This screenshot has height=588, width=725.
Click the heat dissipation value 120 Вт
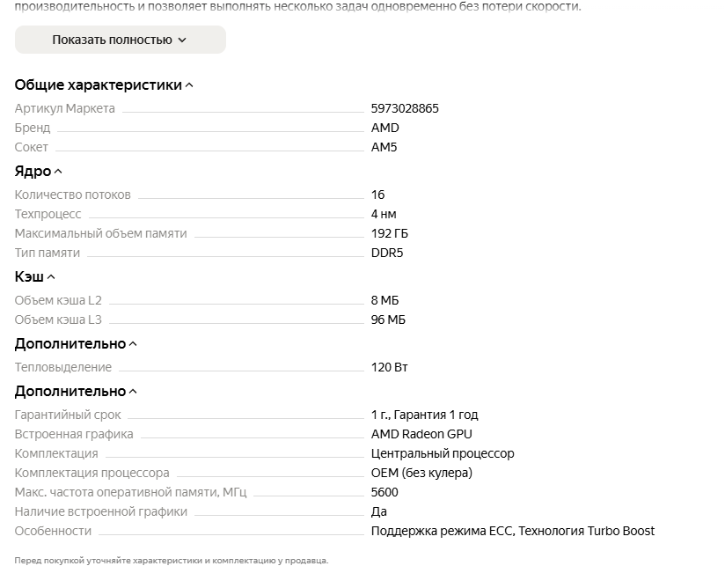coord(389,367)
